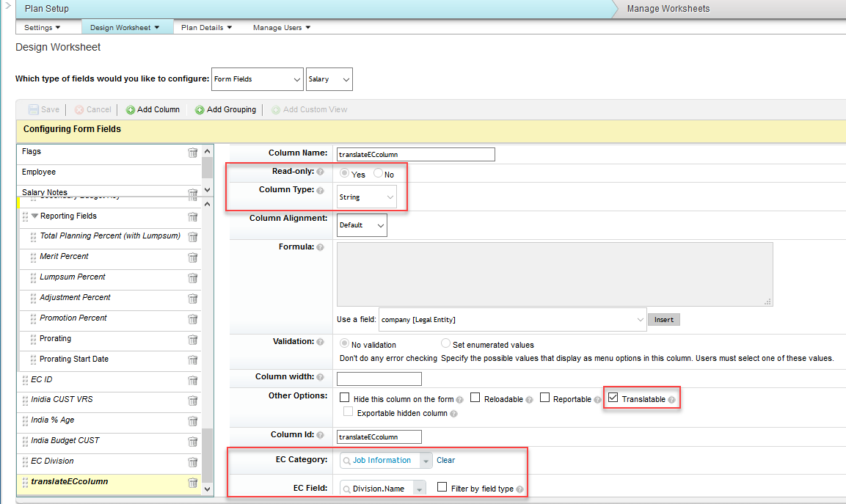Click the Formula text area
This screenshot has width=846, height=504.
coord(555,274)
